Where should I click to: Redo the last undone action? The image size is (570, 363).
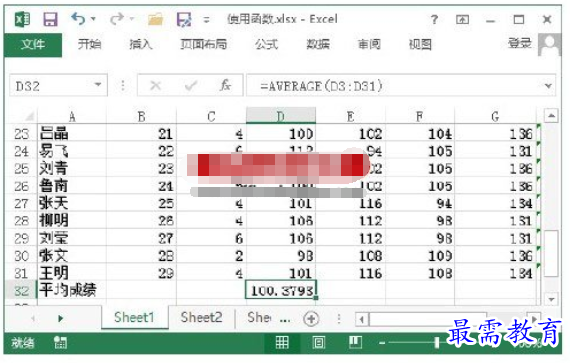[117, 19]
